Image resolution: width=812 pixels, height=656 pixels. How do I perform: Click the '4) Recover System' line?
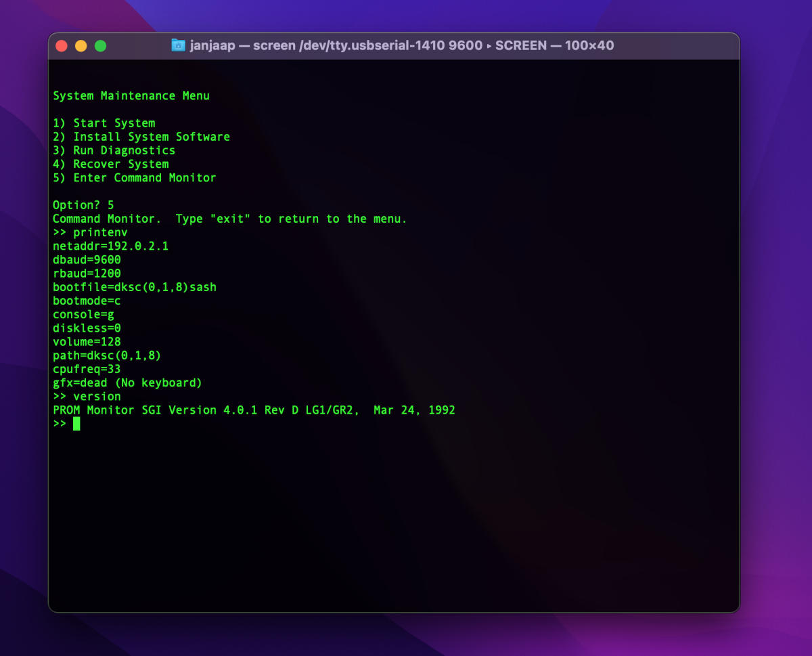click(111, 164)
